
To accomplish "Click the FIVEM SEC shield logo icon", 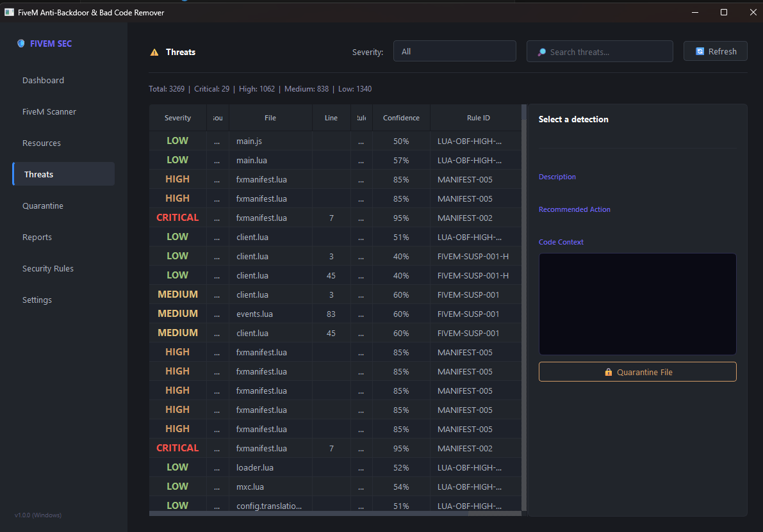I will click(x=21, y=44).
